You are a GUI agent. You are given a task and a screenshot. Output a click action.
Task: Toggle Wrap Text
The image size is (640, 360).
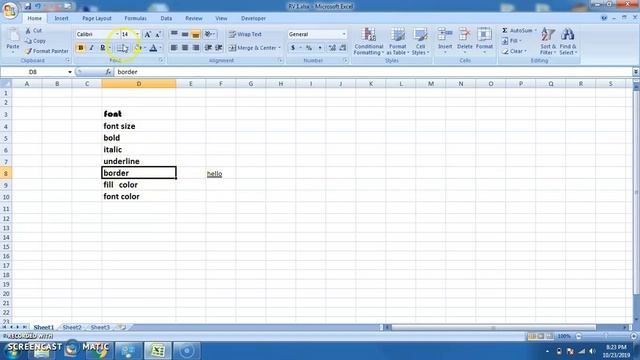click(245, 34)
